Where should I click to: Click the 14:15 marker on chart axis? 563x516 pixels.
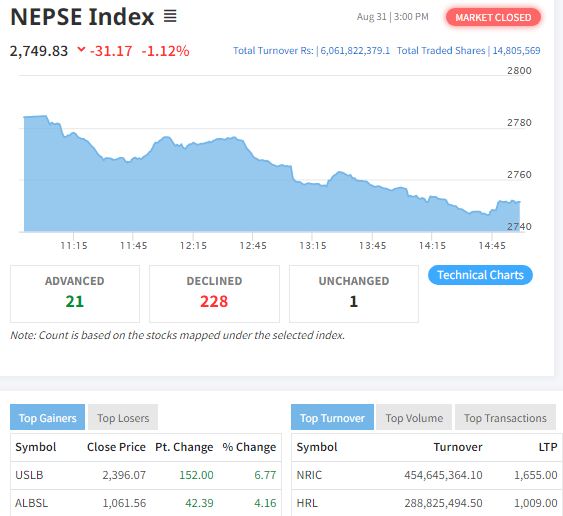pos(432,246)
